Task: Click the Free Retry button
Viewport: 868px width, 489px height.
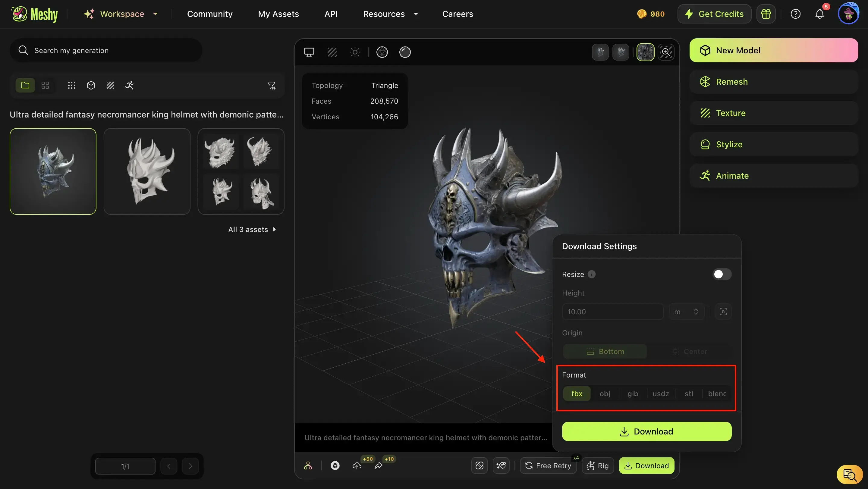Action: [548, 465]
